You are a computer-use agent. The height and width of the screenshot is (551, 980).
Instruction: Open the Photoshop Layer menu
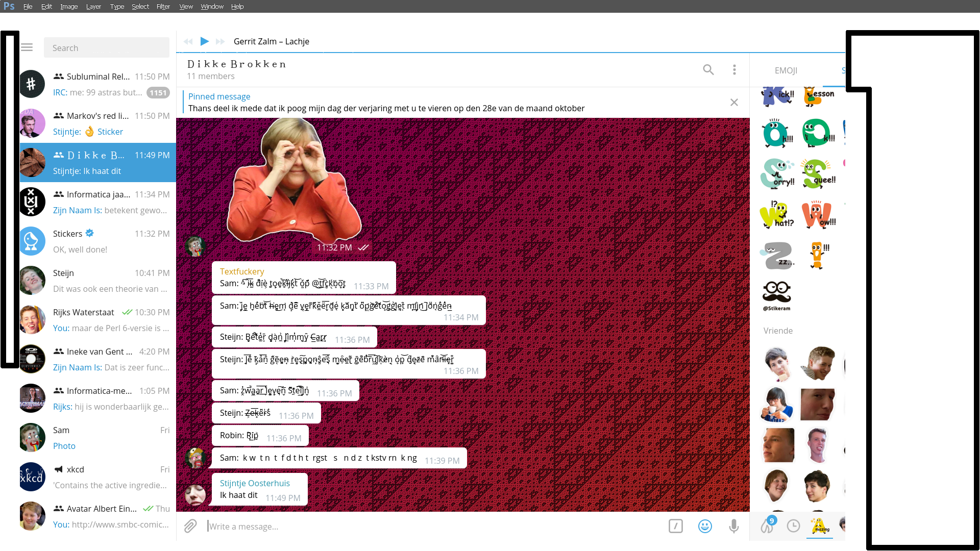coord(93,7)
